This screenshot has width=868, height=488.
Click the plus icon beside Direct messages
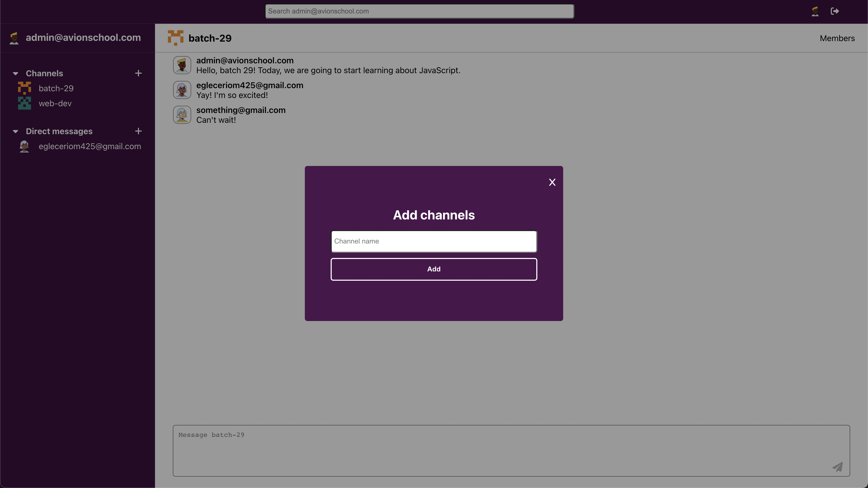point(138,131)
